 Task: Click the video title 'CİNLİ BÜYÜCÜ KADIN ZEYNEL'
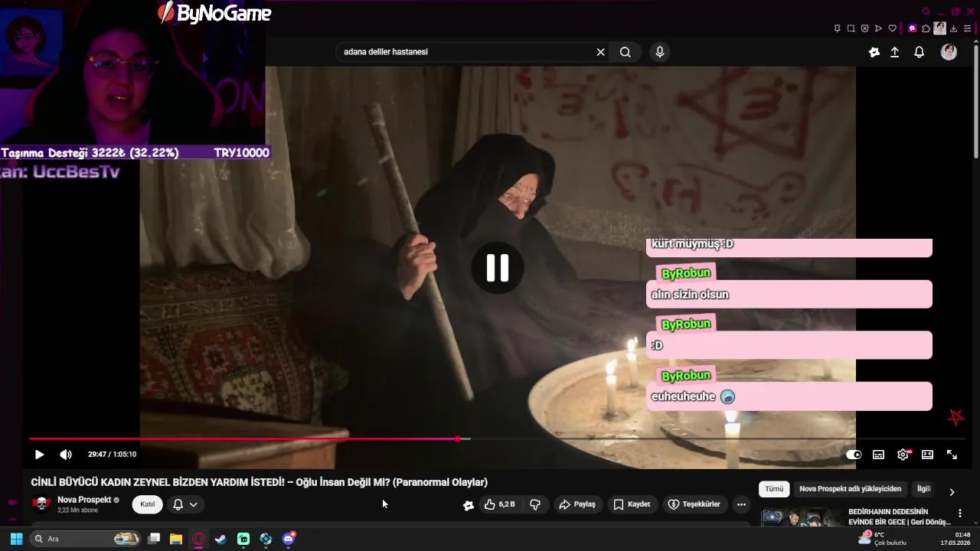click(x=259, y=482)
